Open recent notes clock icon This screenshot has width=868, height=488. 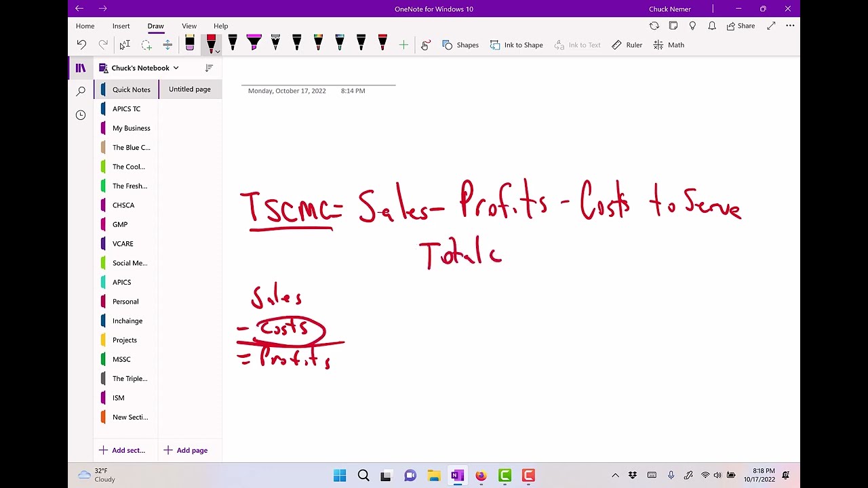pos(81,115)
